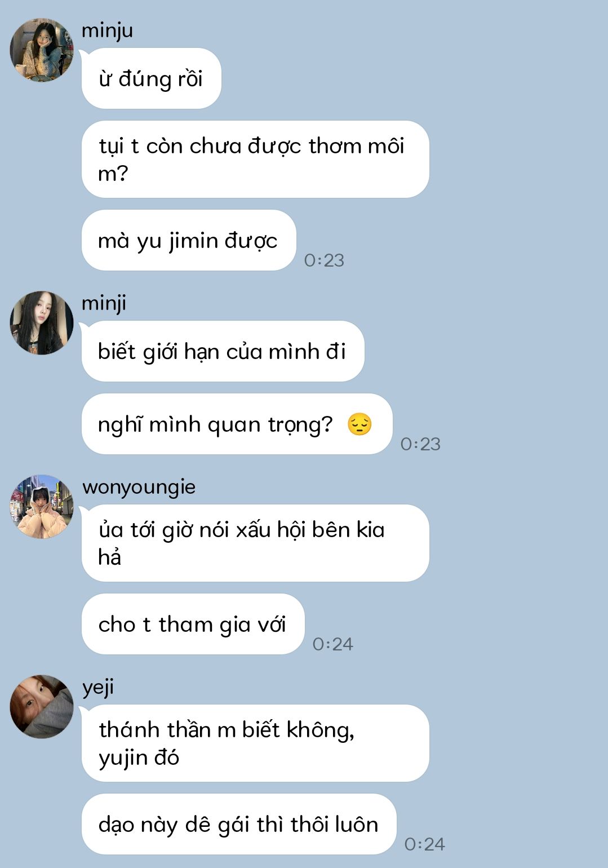Tap the "dạo này dê gái thì thôi luôn" message
Screen dimensions: 608x868
point(239,824)
